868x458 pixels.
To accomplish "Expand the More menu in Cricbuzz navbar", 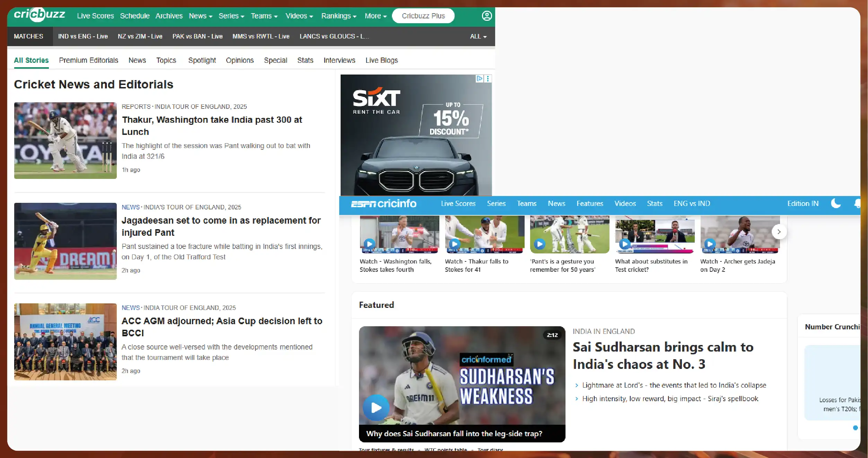I will point(375,16).
